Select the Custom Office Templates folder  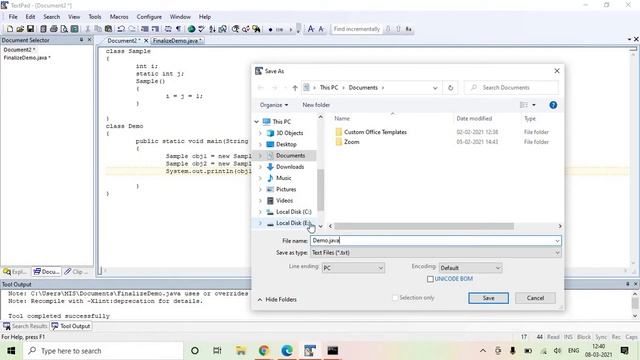coord(375,132)
